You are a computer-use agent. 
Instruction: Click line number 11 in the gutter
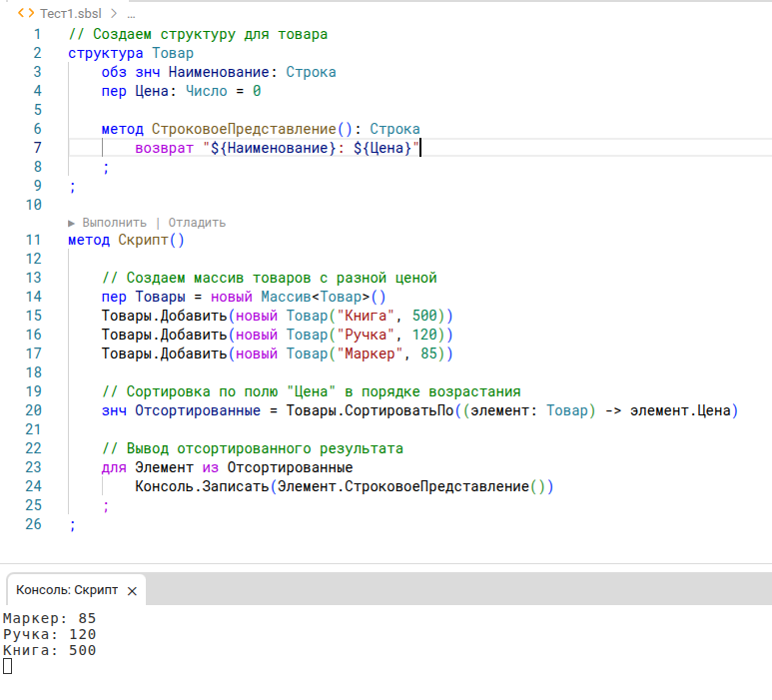(35, 240)
